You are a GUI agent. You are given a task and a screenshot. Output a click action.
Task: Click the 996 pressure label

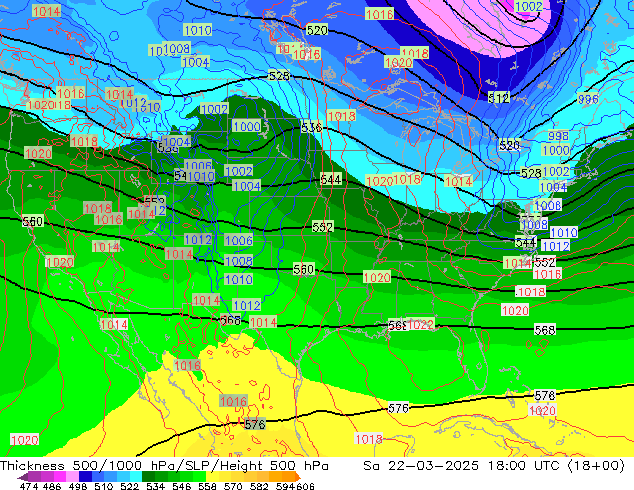coord(588,99)
